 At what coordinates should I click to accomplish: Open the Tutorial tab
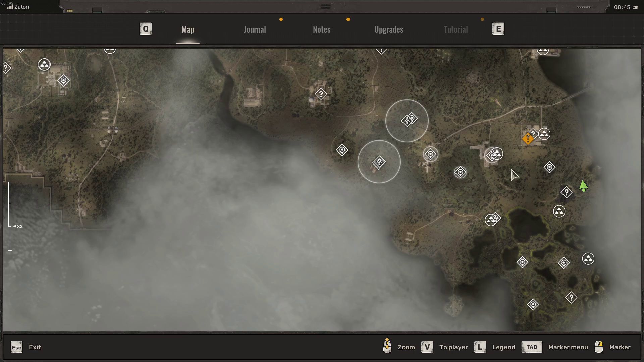click(x=455, y=29)
